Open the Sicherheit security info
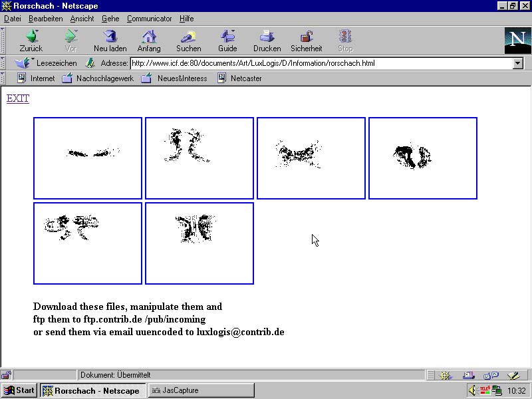Screen dimensions: 532x399 [307, 41]
